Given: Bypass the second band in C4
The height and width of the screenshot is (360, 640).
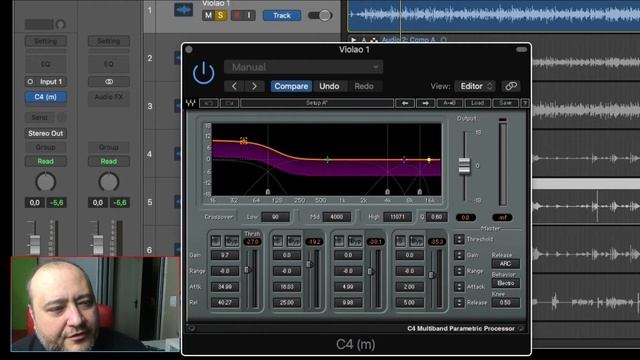Looking at the screenshot, I should (293, 241).
